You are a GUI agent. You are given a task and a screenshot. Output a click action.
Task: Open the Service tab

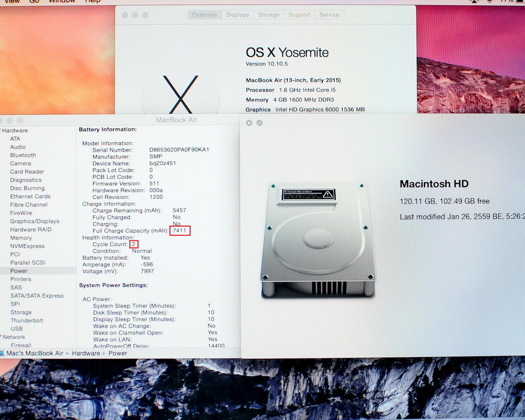point(329,15)
